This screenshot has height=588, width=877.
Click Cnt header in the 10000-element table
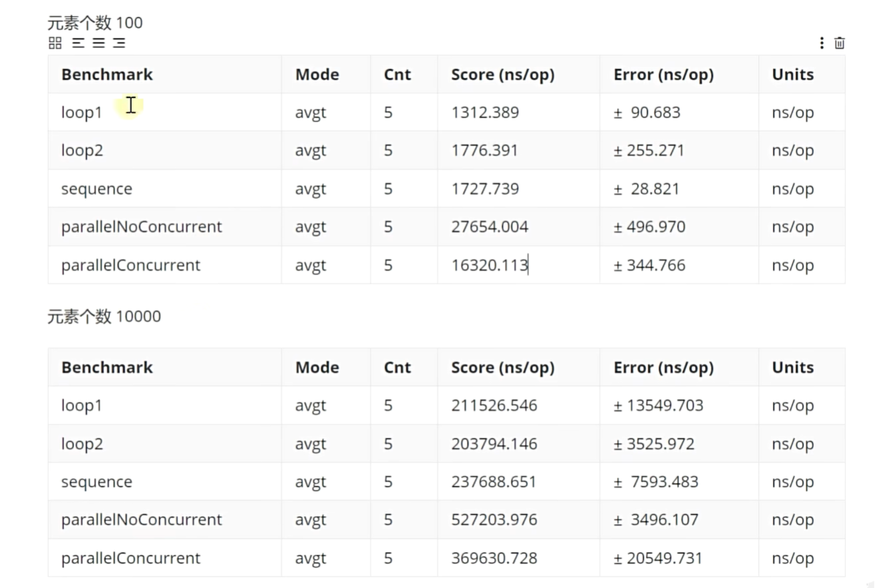[397, 367]
